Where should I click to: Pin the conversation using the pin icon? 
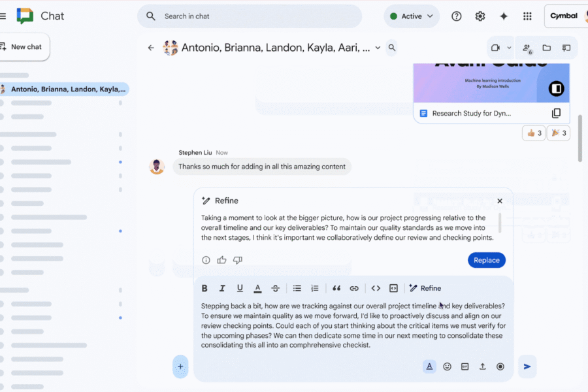(567, 47)
